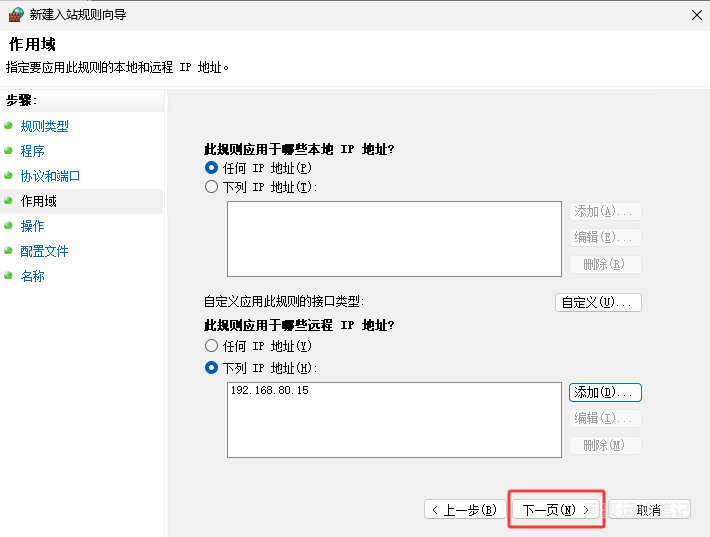Select the 作用域 step in sidebar
710x537 pixels.
pyautogui.click(x=39, y=201)
